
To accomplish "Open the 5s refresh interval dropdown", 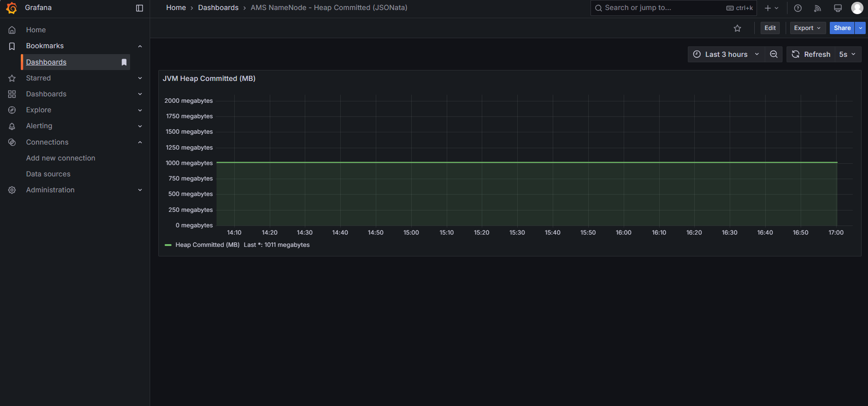I will 848,55.
